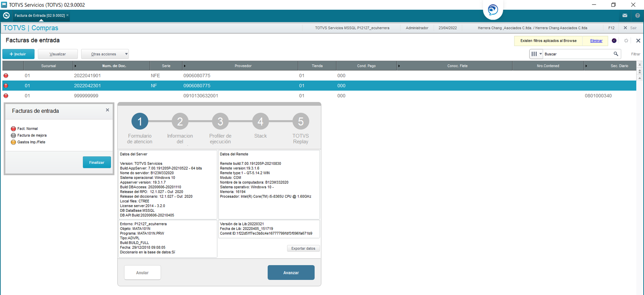Click the Sair exit label

(x=633, y=28)
